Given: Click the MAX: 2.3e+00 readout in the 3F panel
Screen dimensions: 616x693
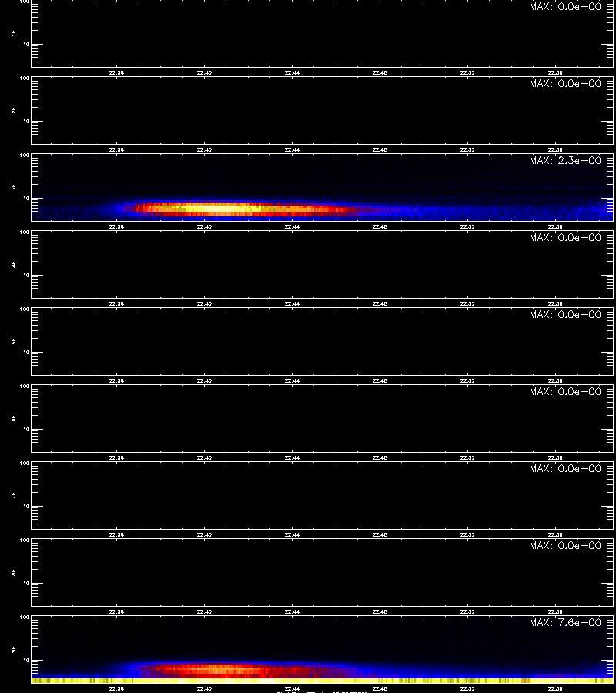Looking at the screenshot, I should point(565,160).
